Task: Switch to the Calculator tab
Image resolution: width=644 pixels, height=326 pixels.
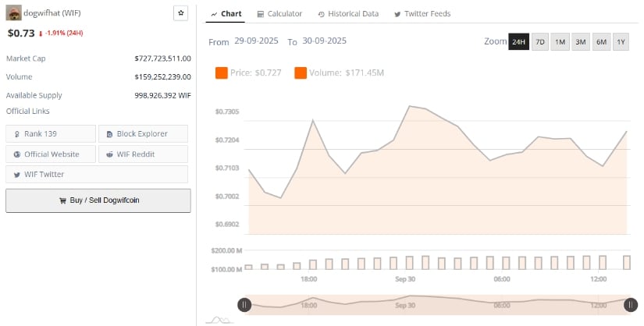Action: coord(279,14)
